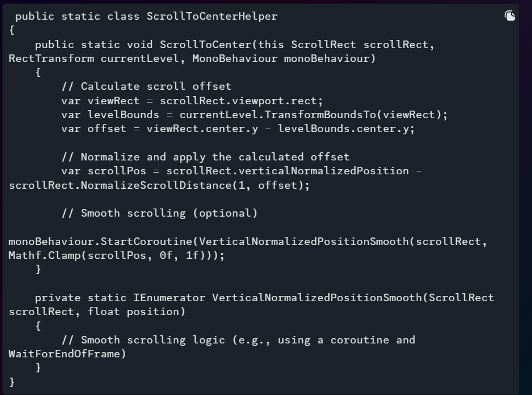
Task: Click the "// Calculate scroll offset" comment
Action: 146,86
